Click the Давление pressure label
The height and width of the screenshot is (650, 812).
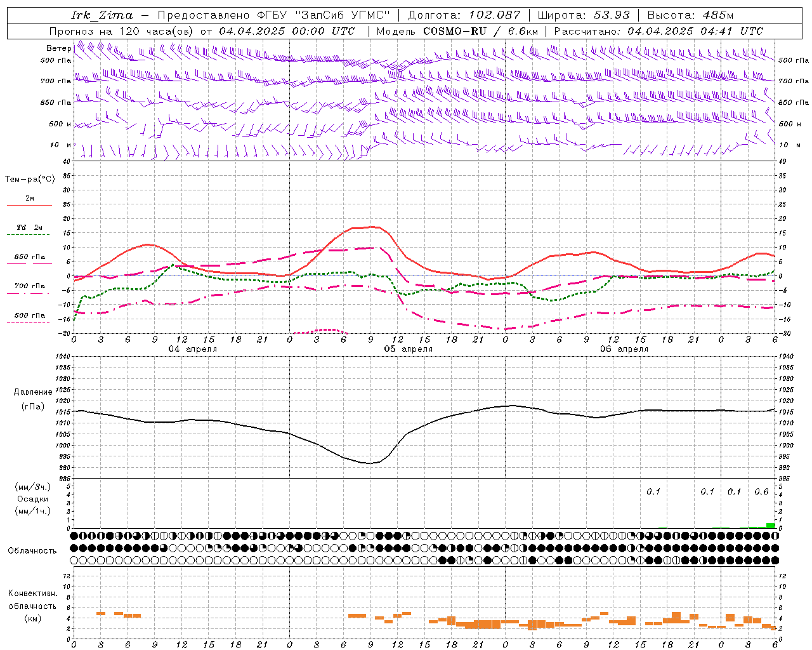[33, 392]
